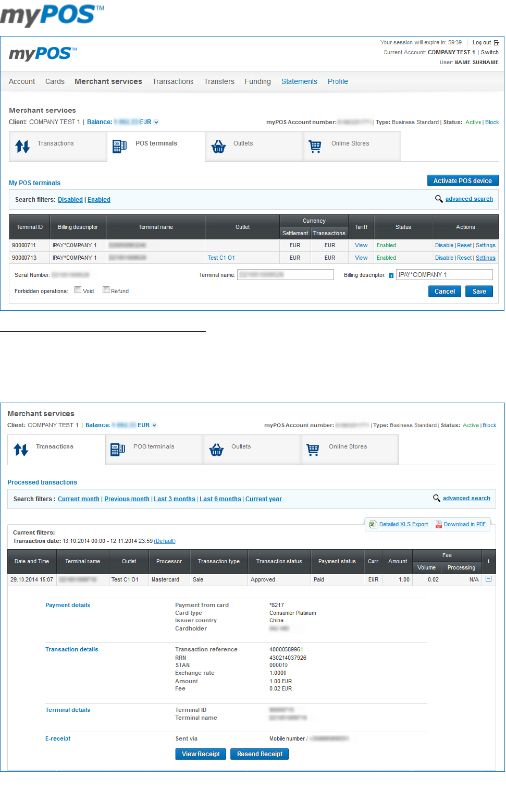Open the Statements menu
The image size is (506, 812).
[x=299, y=81]
